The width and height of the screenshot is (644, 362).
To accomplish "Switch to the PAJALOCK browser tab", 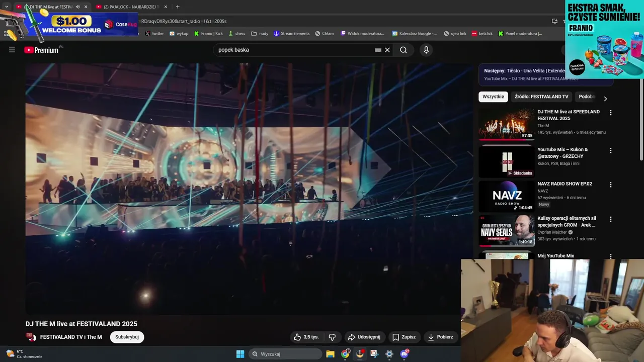I will [132, 7].
